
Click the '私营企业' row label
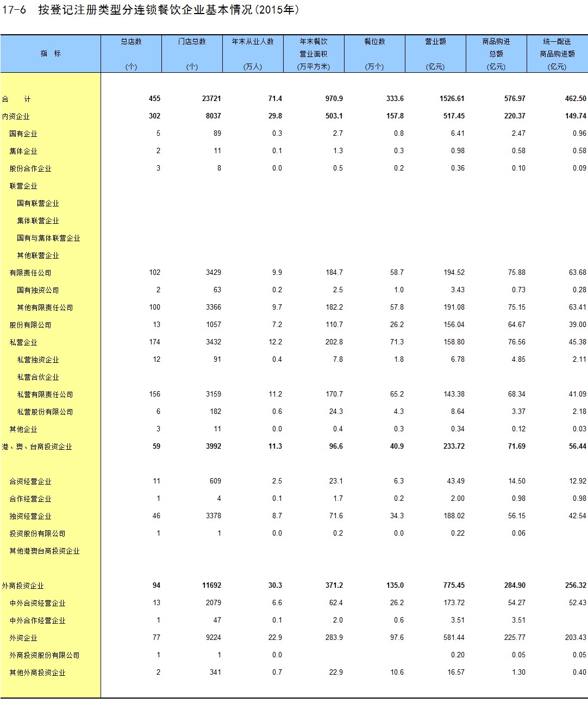click(x=23, y=342)
